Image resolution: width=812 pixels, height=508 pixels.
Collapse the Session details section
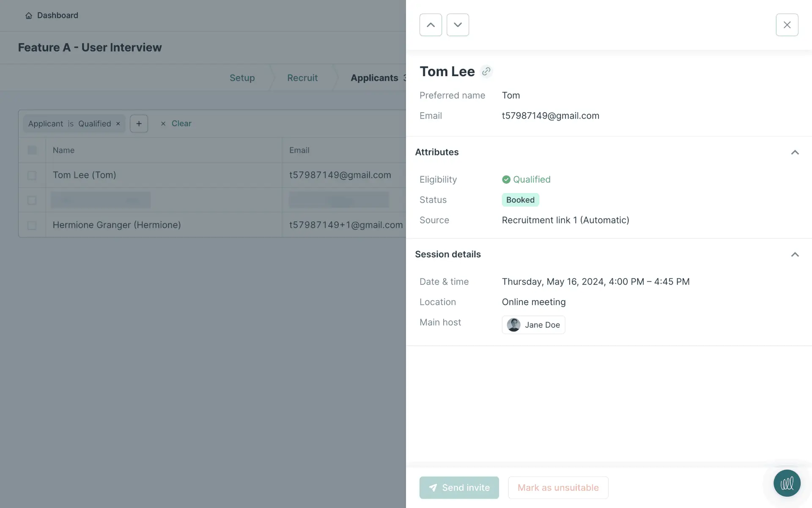click(795, 254)
